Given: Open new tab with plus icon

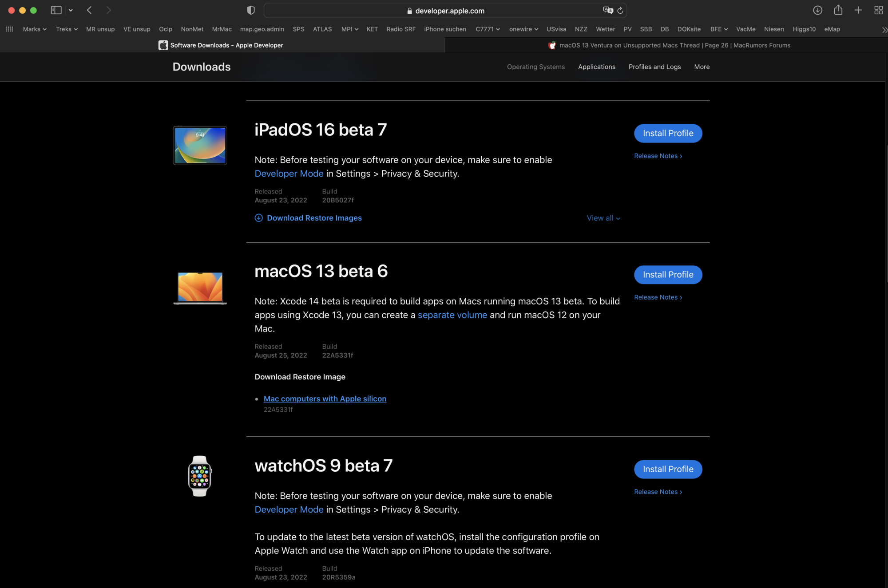Looking at the screenshot, I should [x=858, y=10].
